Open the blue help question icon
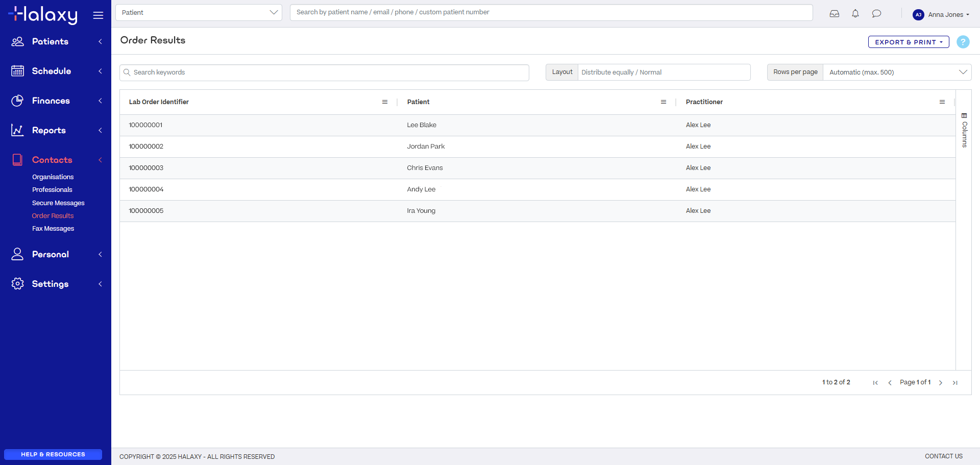This screenshot has height=465, width=980. 963,42
